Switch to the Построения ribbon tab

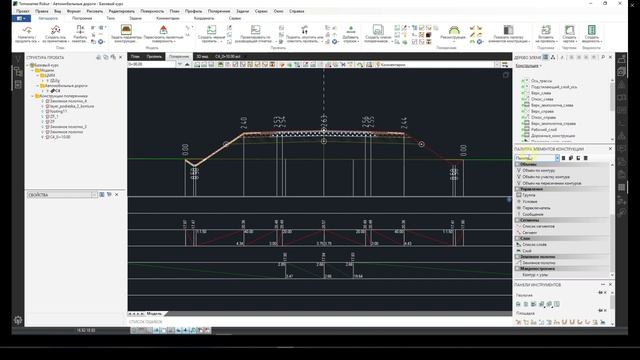pos(82,18)
